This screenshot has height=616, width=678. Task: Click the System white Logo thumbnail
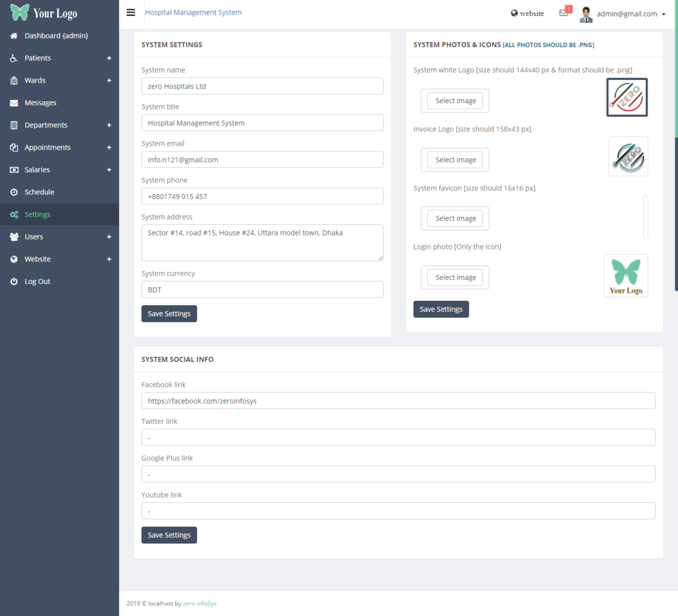coord(626,97)
